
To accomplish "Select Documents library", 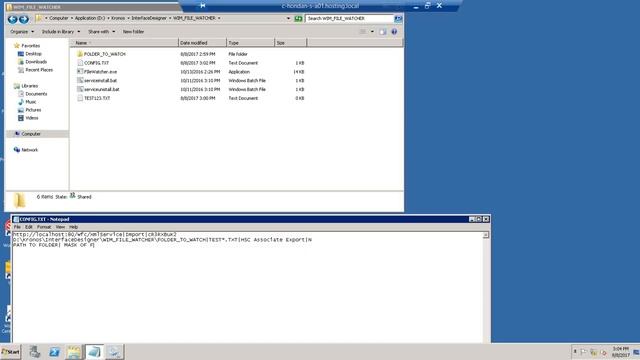I will point(36,94).
